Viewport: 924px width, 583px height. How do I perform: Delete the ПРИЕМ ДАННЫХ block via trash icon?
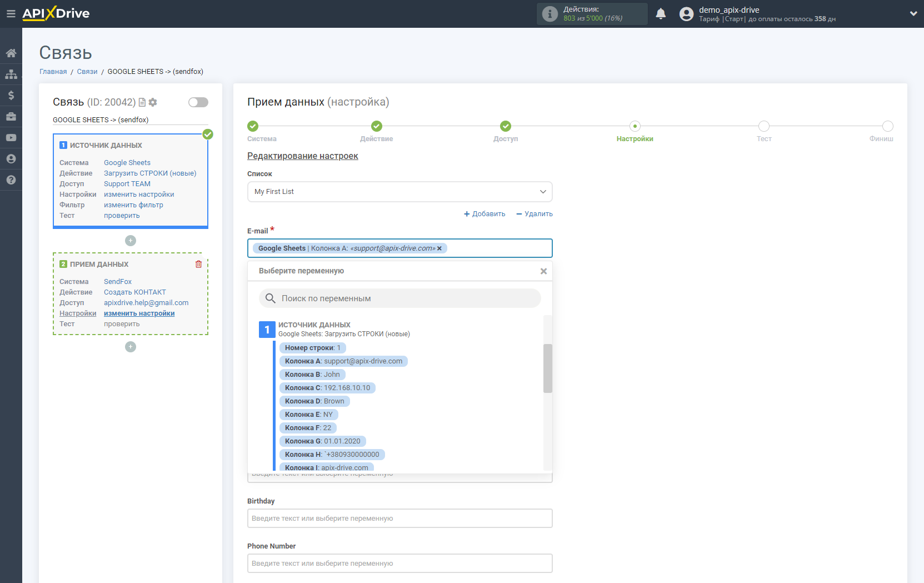coord(198,265)
